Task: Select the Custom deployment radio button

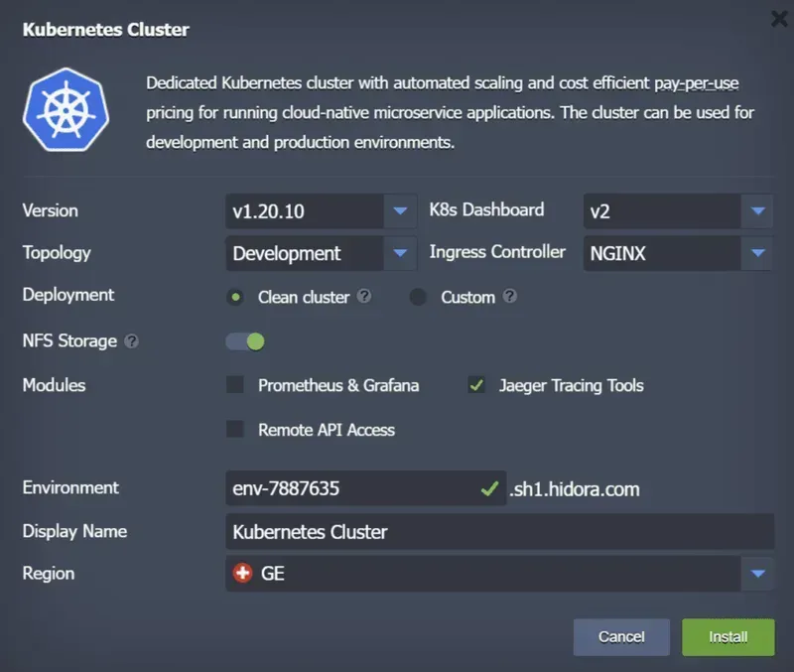Action: coord(419,297)
